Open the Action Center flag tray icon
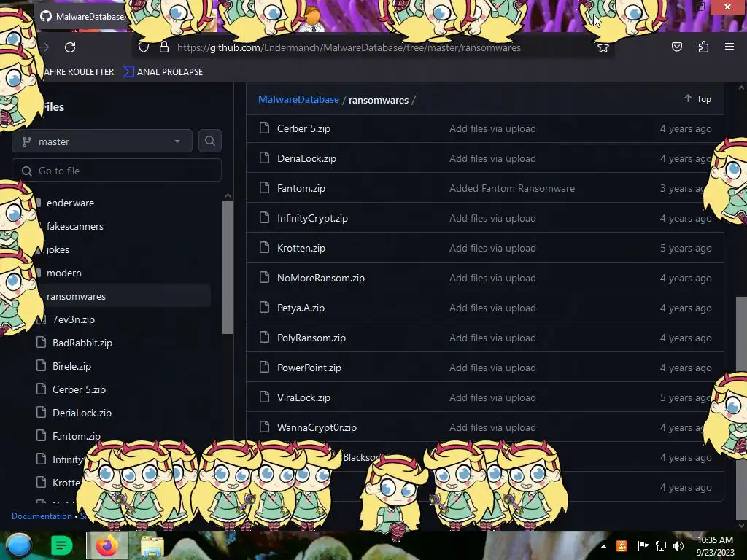The image size is (747, 560). pyautogui.click(x=643, y=545)
